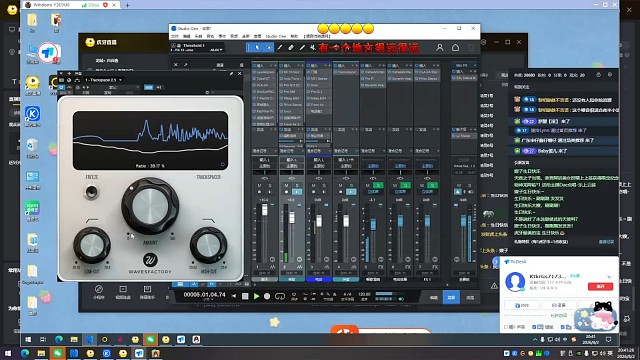
Task: Adjust the large AMOUNT knob
Action: pos(150,206)
